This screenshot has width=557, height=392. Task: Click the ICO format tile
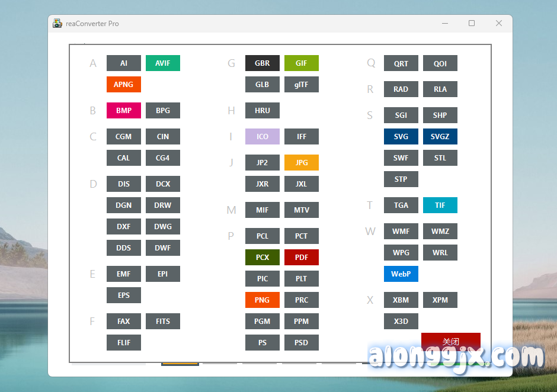pyautogui.click(x=262, y=137)
